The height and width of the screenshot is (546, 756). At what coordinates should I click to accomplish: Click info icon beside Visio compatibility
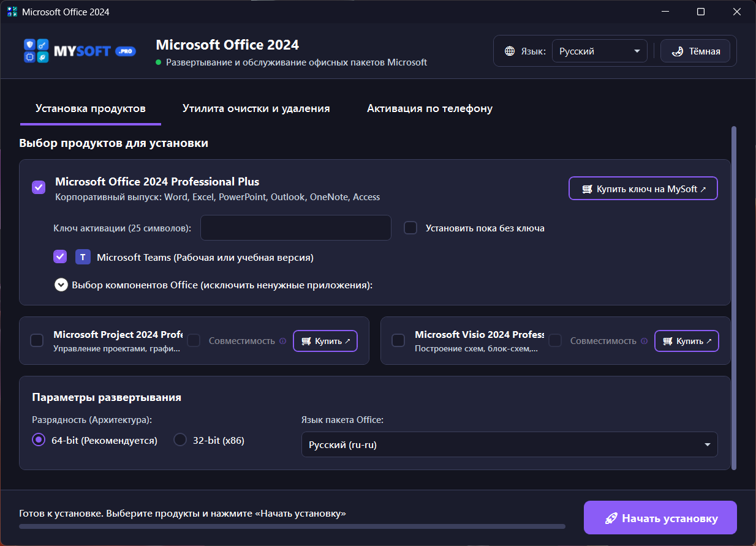[644, 341]
